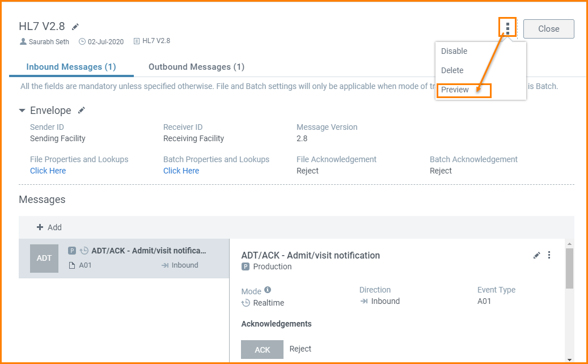Open File Properties and Lookups Click Here link
This screenshot has height=364, width=588.
click(x=48, y=171)
